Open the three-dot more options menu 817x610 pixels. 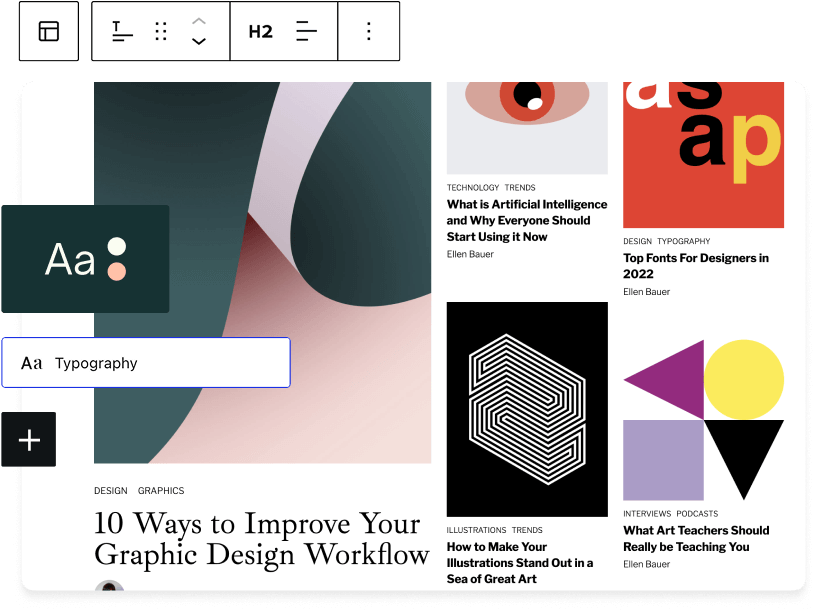(369, 32)
